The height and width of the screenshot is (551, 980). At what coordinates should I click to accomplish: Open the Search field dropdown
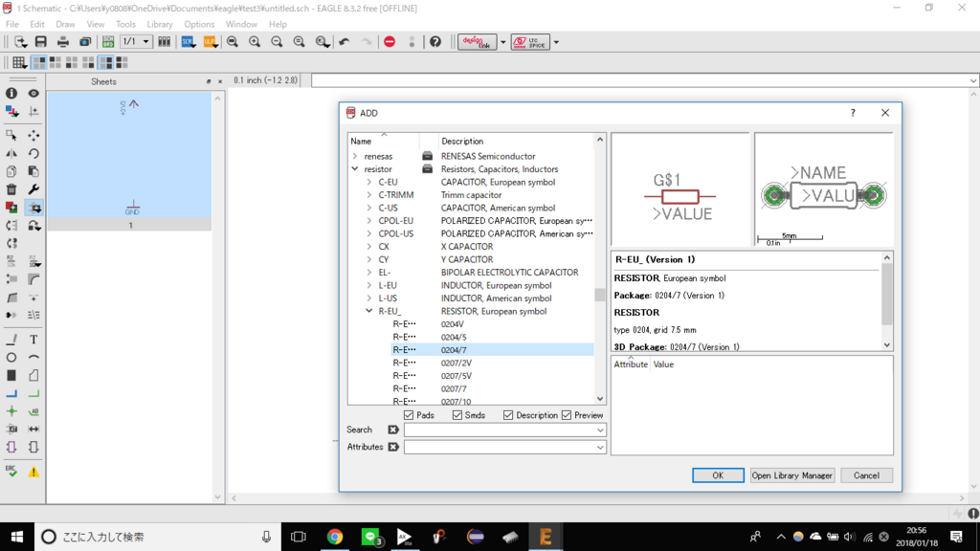point(600,430)
